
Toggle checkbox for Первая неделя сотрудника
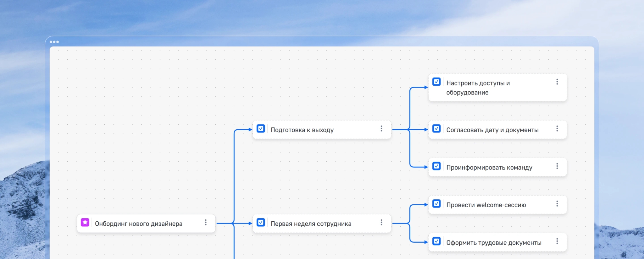[x=261, y=222]
